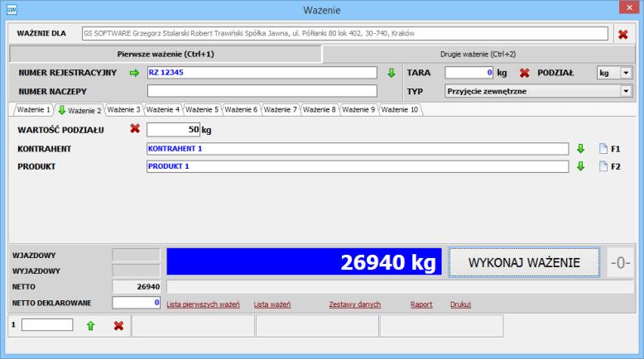Select the Ważenie 4 tab

[x=162, y=109]
